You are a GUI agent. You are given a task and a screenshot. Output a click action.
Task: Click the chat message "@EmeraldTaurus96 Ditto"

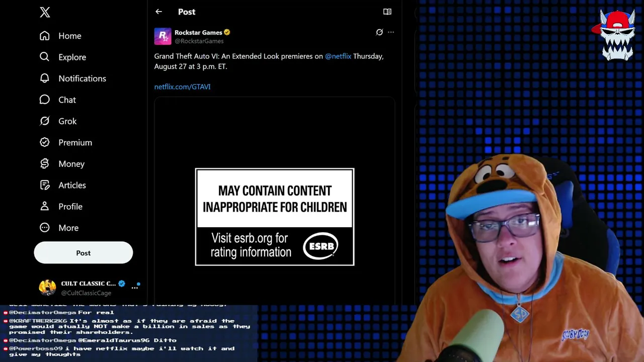tap(127, 340)
